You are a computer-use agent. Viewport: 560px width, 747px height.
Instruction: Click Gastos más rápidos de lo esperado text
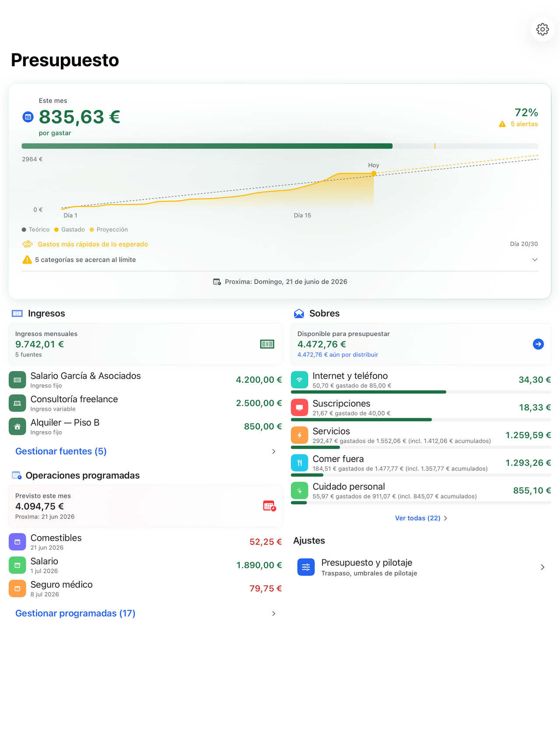[93, 244]
